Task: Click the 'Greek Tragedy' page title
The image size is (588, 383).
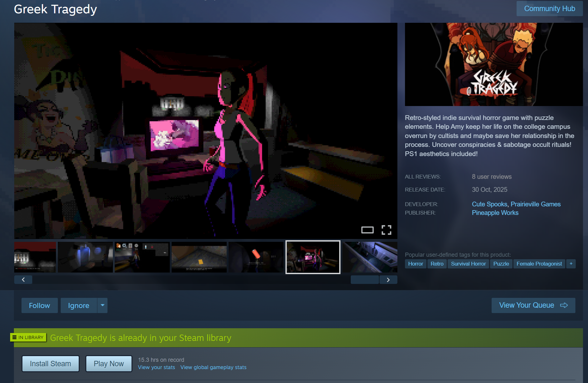Action: 55,9
